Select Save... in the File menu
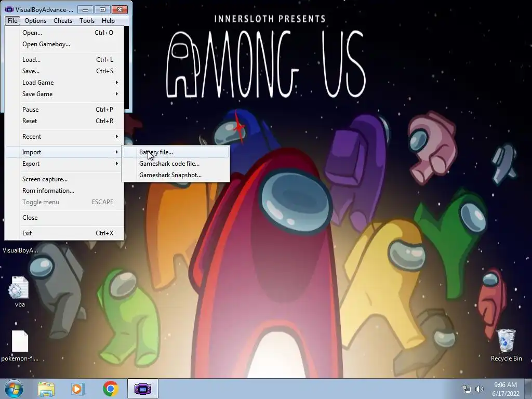The width and height of the screenshot is (532, 399). [64, 71]
